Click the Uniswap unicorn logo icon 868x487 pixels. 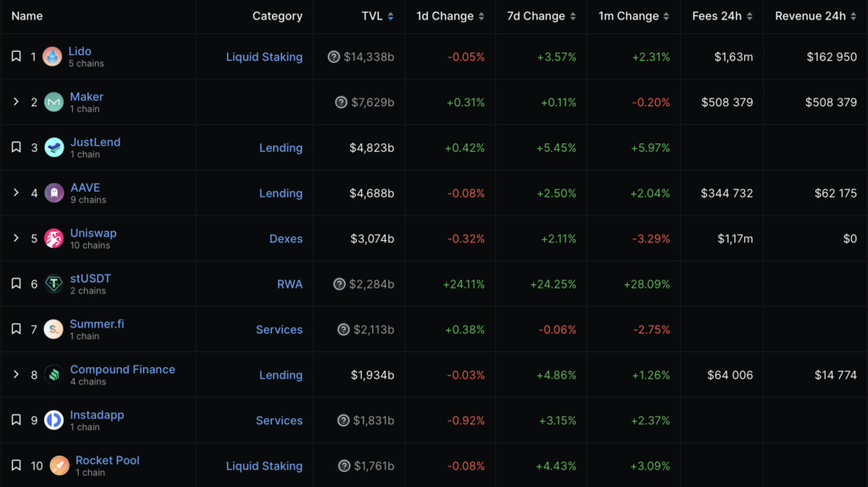tap(54, 238)
